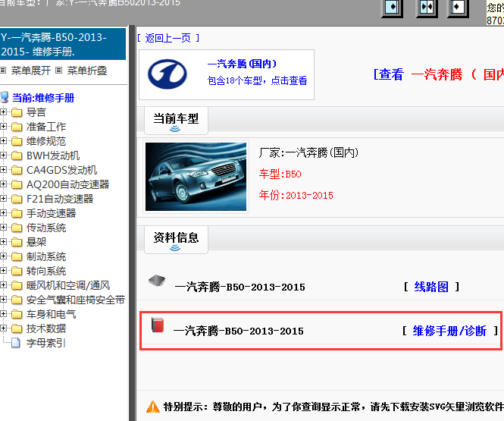Image resolution: width=504 pixels, height=421 pixels.
Task: Click the 维修规范 folder icon
Action: pos(17,141)
